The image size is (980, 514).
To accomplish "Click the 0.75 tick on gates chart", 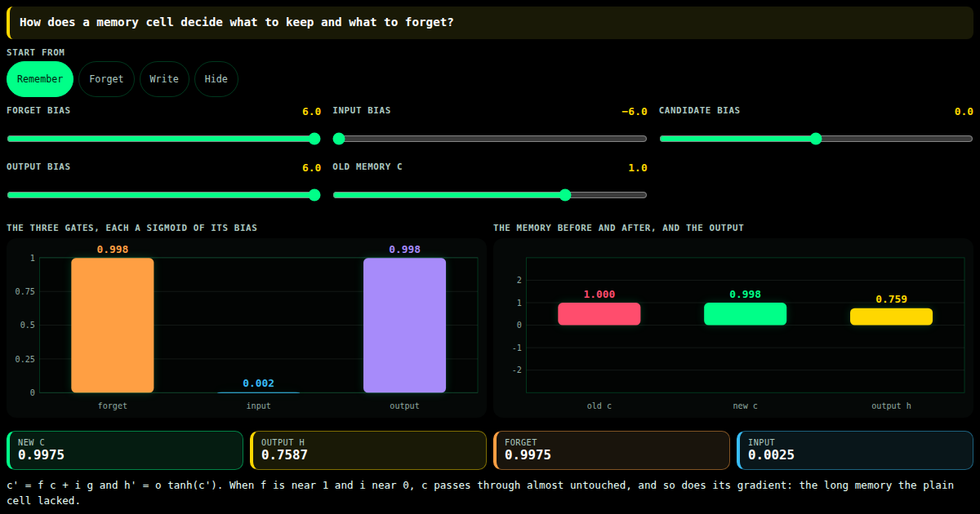I will click(26, 291).
